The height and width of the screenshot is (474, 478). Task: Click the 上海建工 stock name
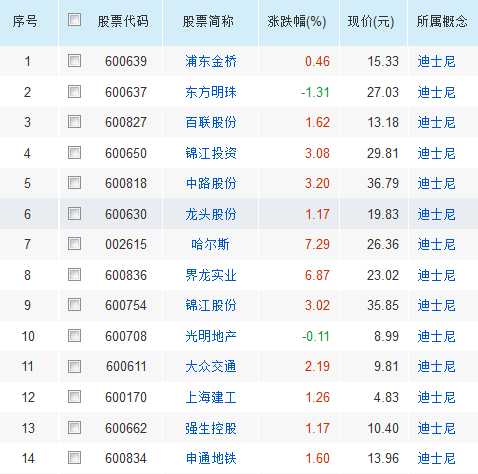[x=211, y=397]
